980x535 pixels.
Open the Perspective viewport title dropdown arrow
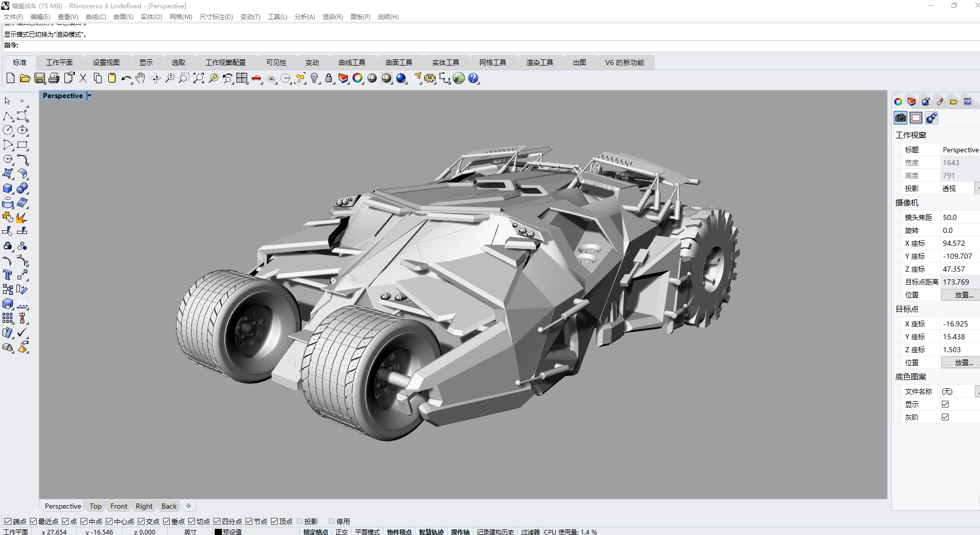point(89,96)
